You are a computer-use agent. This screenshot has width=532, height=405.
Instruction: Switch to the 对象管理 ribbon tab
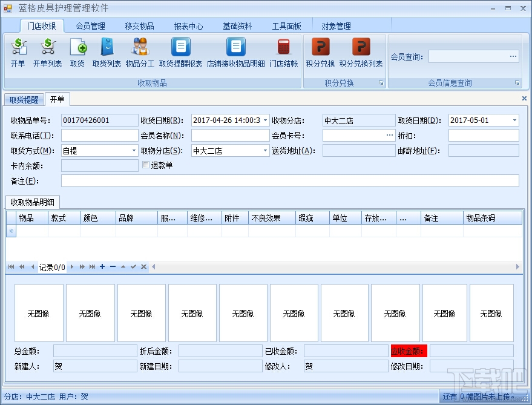pyautogui.click(x=336, y=26)
